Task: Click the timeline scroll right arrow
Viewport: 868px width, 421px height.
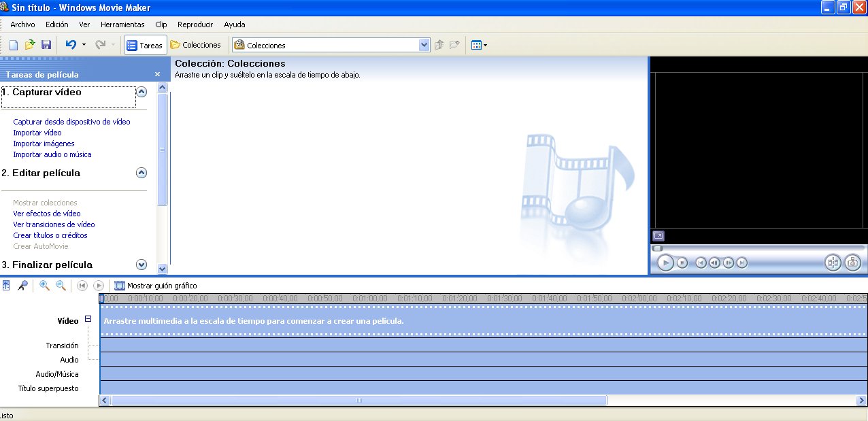Action: click(863, 401)
